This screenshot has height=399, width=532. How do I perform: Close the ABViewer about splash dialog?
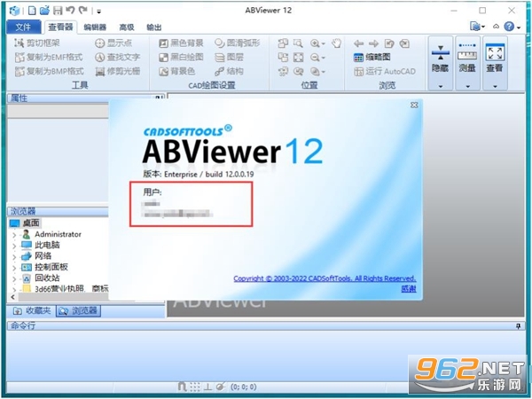click(x=414, y=106)
